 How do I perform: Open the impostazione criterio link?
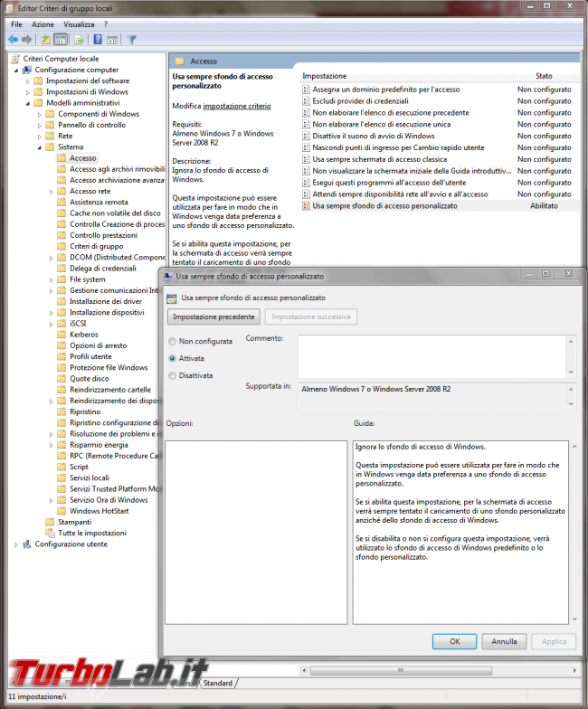[x=237, y=106]
